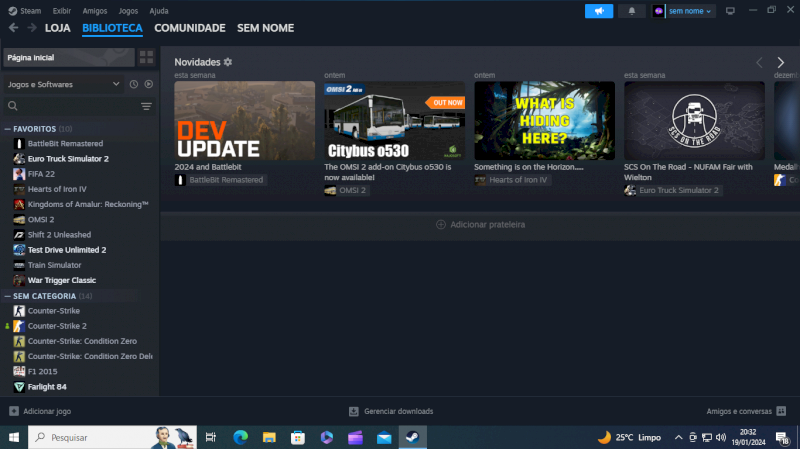Image resolution: width=800 pixels, height=449 pixels.
Task: Open the Jogos menu
Action: (x=128, y=11)
